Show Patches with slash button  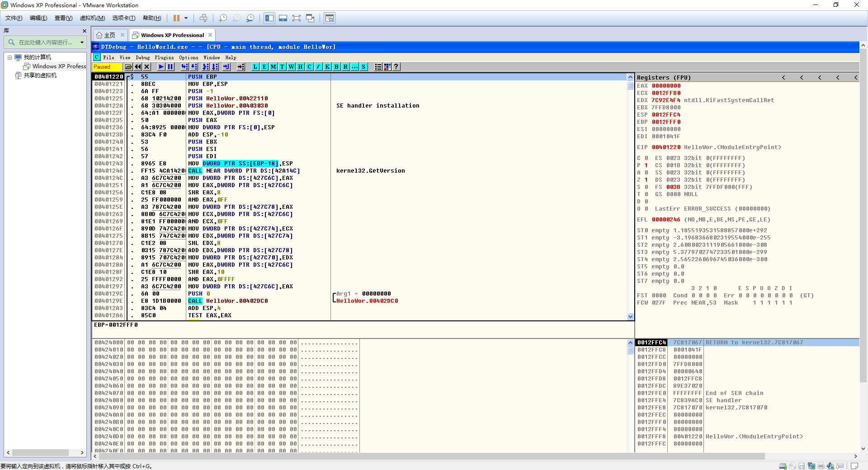point(319,67)
